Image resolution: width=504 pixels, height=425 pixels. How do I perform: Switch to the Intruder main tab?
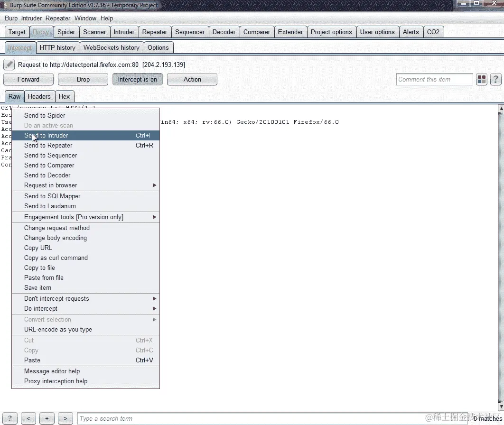(124, 32)
